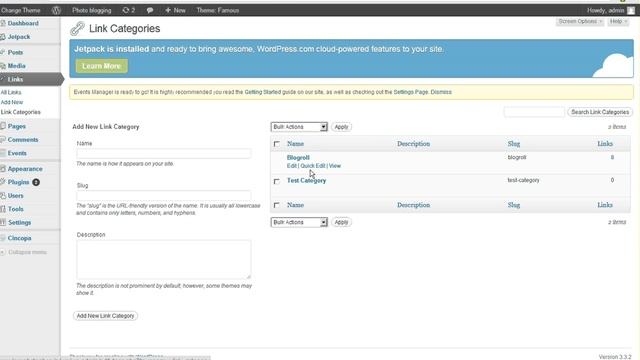Click the Dashboard sidebar icon
Image resolution: width=640 pixels, height=360 pixels.
click(x=3, y=24)
